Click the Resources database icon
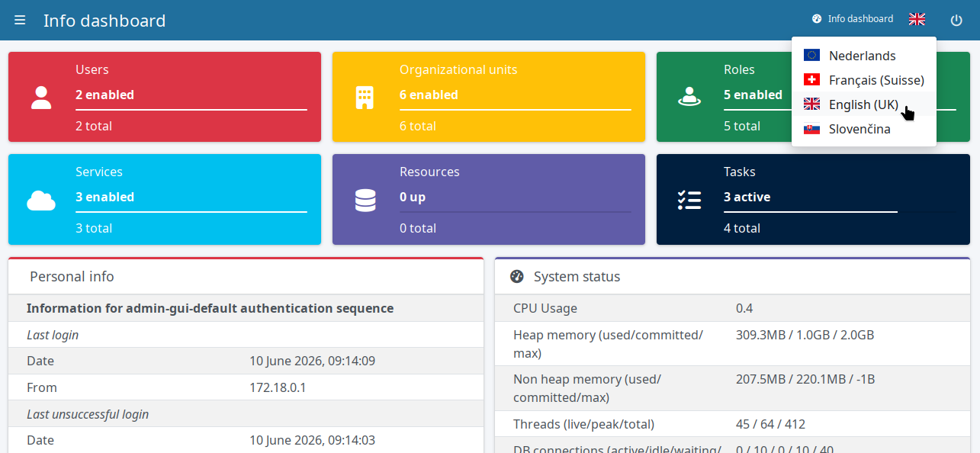The height and width of the screenshot is (453, 980). [365, 200]
